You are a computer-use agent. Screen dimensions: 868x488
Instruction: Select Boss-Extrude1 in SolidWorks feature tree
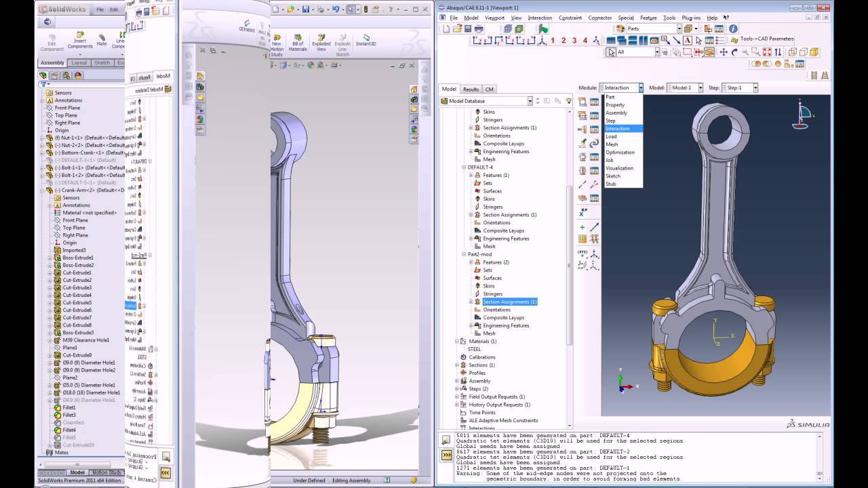point(78,258)
